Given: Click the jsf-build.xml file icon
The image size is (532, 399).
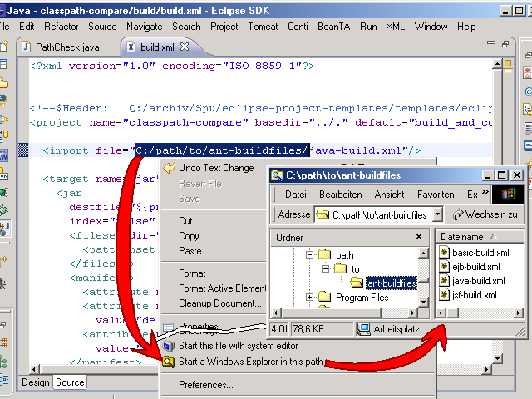Looking at the screenshot, I should tap(444, 294).
